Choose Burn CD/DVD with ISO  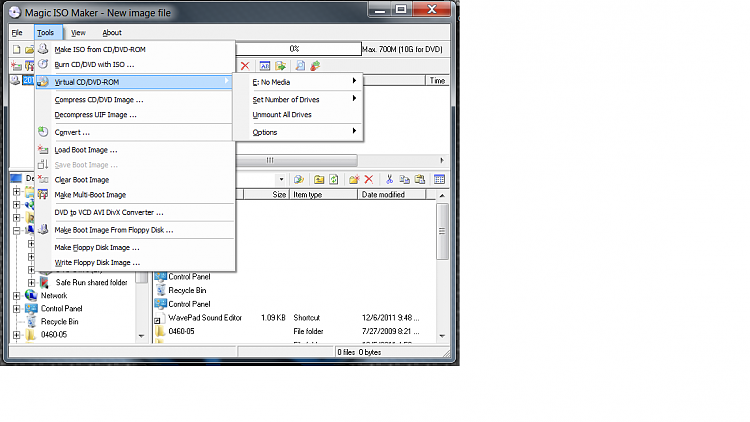(x=135, y=65)
